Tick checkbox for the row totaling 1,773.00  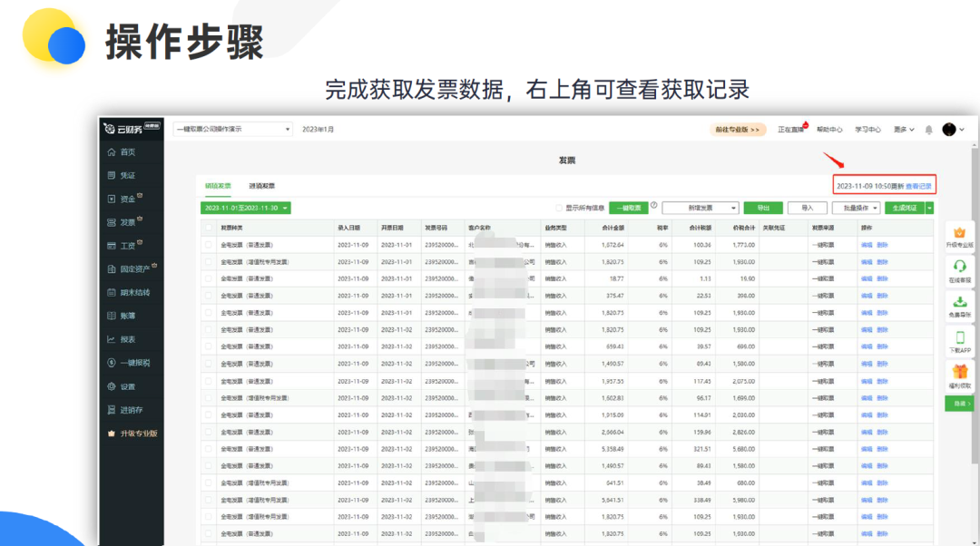coord(208,245)
